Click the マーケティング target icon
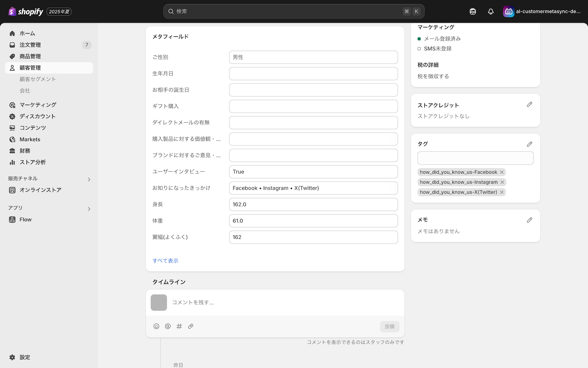 pyautogui.click(x=12, y=105)
